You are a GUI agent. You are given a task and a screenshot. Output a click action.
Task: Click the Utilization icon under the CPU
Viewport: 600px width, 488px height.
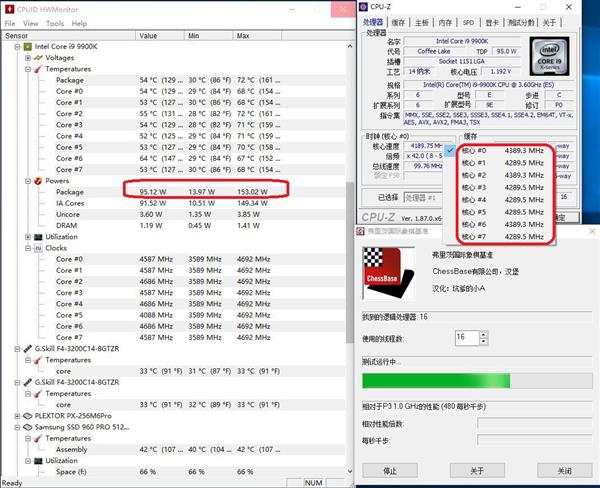[37, 237]
